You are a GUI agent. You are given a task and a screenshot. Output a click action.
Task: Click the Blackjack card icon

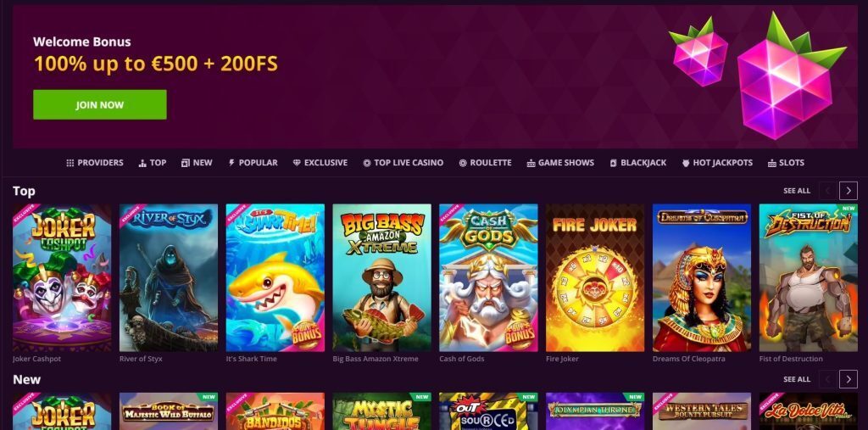click(x=613, y=163)
